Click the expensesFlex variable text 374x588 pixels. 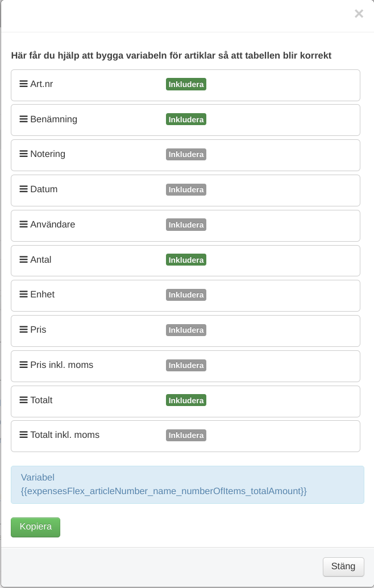pos(164,491)
